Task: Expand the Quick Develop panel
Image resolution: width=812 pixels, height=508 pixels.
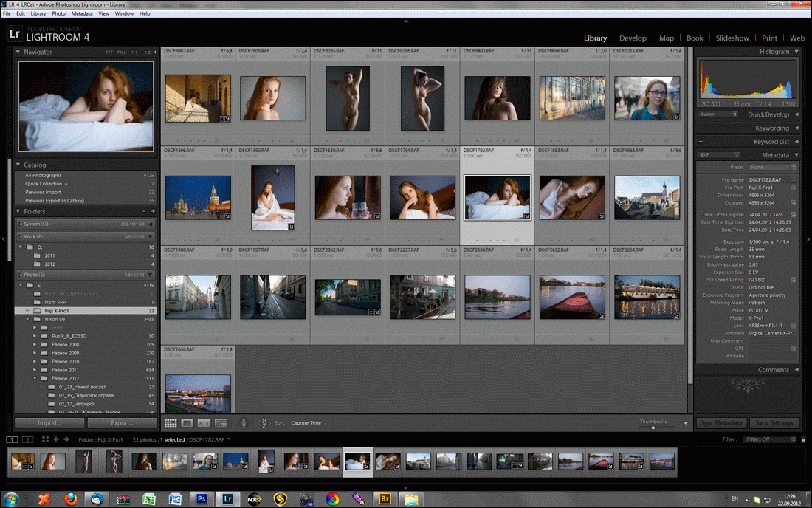Action: tap(796, 114)
